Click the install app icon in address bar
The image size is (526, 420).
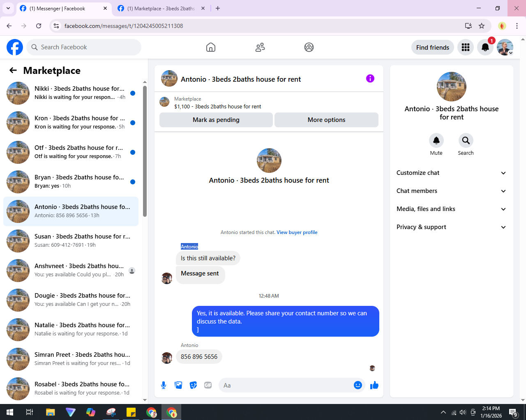click(x=468, y=26)
